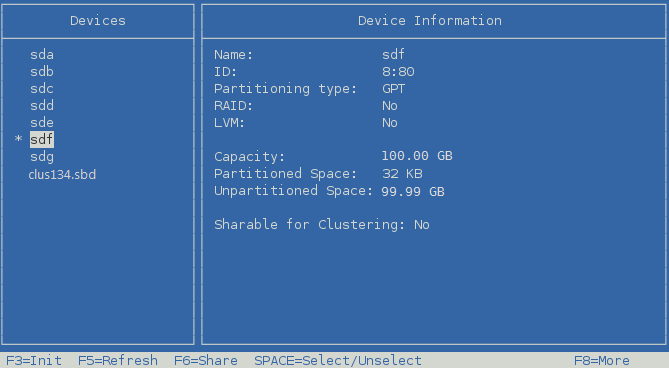The image size is (669, 368).
Task: Select the sde device entry
Action: pyautogui.click(x=42, y=123)
